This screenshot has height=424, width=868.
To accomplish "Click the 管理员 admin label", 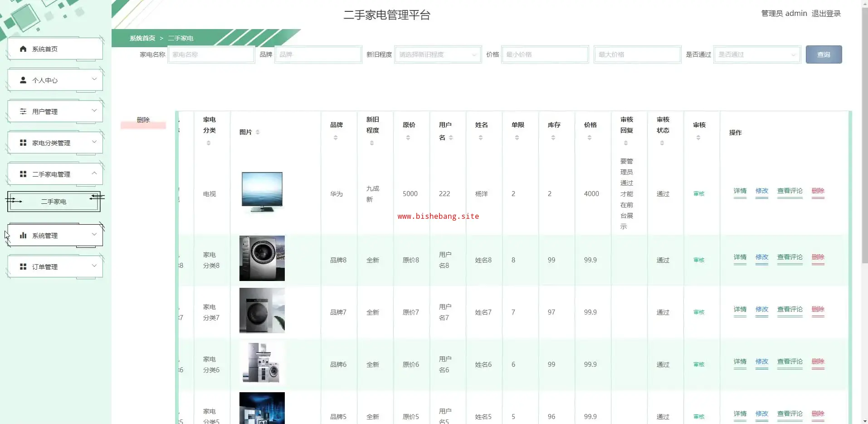I will 784,14.
